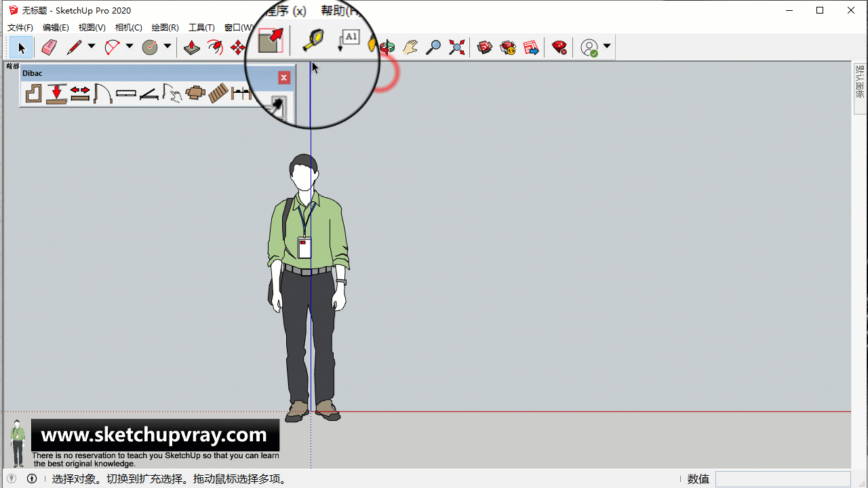Open the 相机(C) camera menu
This screenshot has width=868, height=488.
(128, 28)
